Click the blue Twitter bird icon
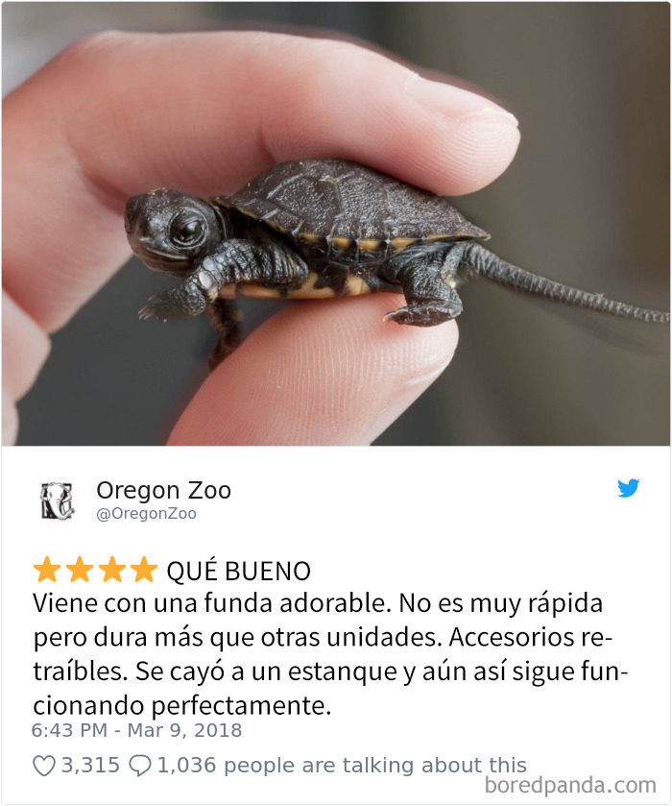This screenshot has width=672, height=806. [629, 488]
